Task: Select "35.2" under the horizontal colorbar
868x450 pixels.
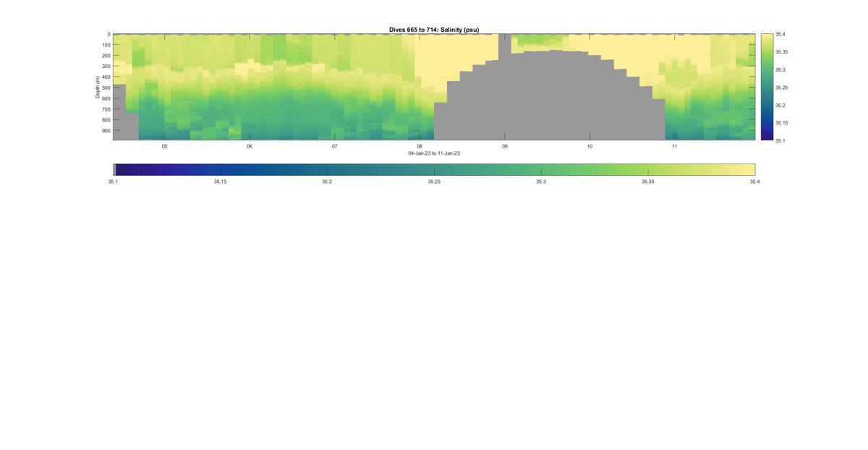Action: click(327, 182)
